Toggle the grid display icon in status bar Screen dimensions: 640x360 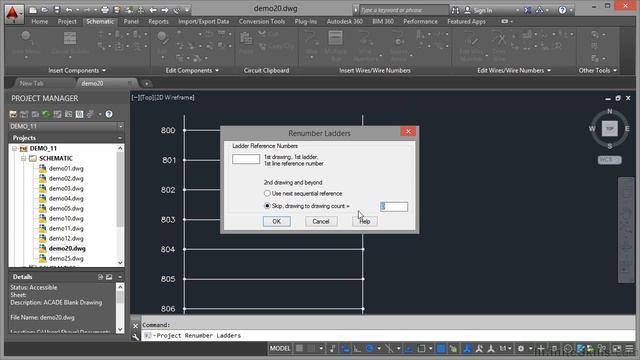pos(300,348)
